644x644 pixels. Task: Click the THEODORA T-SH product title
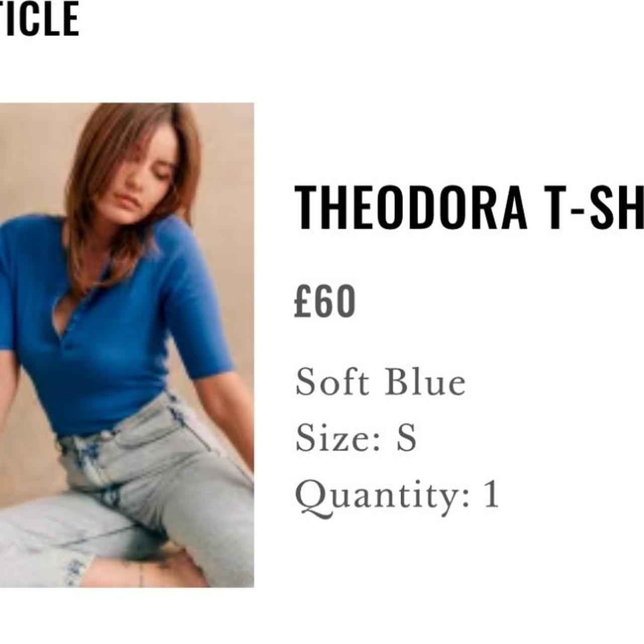[x=469, y=208]
